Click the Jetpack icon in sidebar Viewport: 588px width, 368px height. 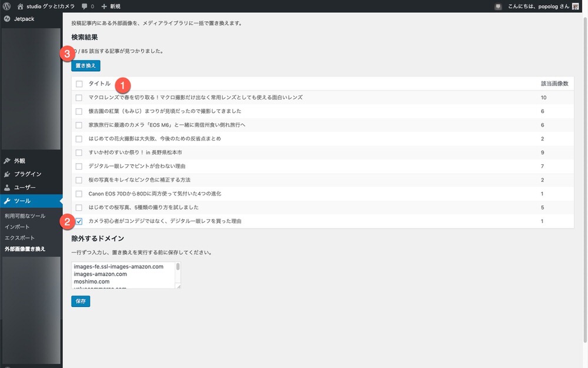6,19
